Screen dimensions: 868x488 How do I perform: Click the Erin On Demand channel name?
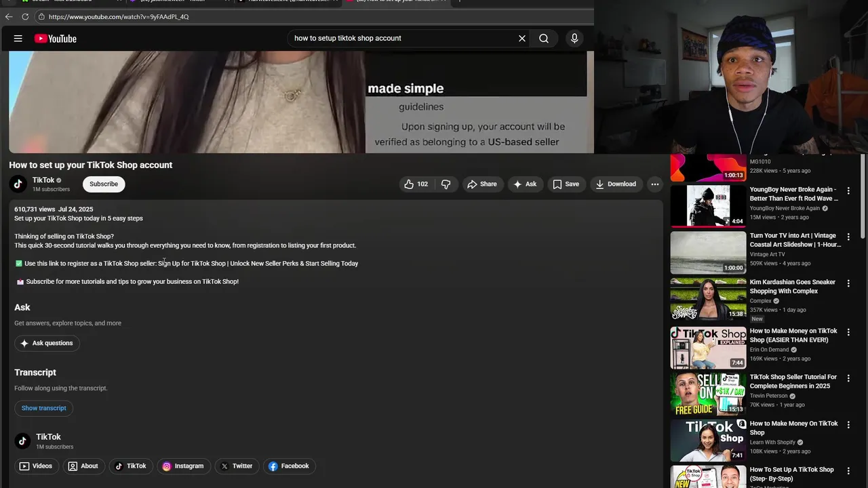pos(769,350)
